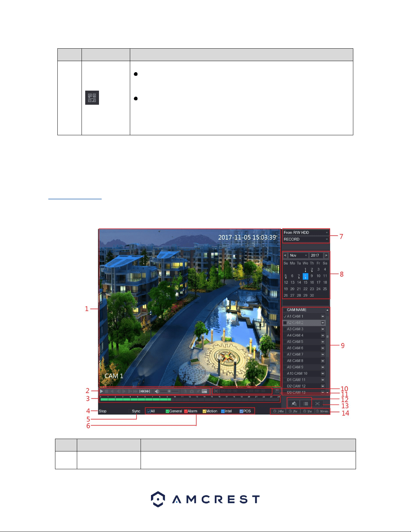Jump to the next recording

point(148,391)
